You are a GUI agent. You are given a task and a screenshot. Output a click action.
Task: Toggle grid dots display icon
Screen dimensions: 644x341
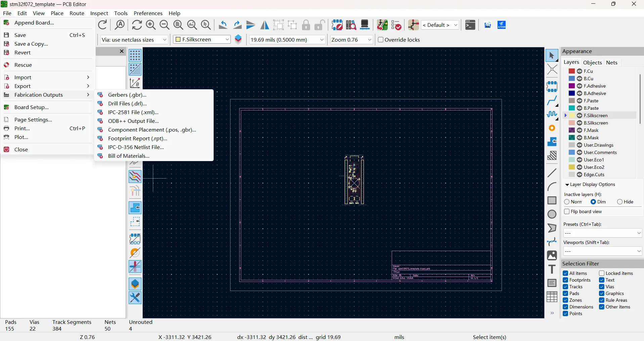coord(135,55)
